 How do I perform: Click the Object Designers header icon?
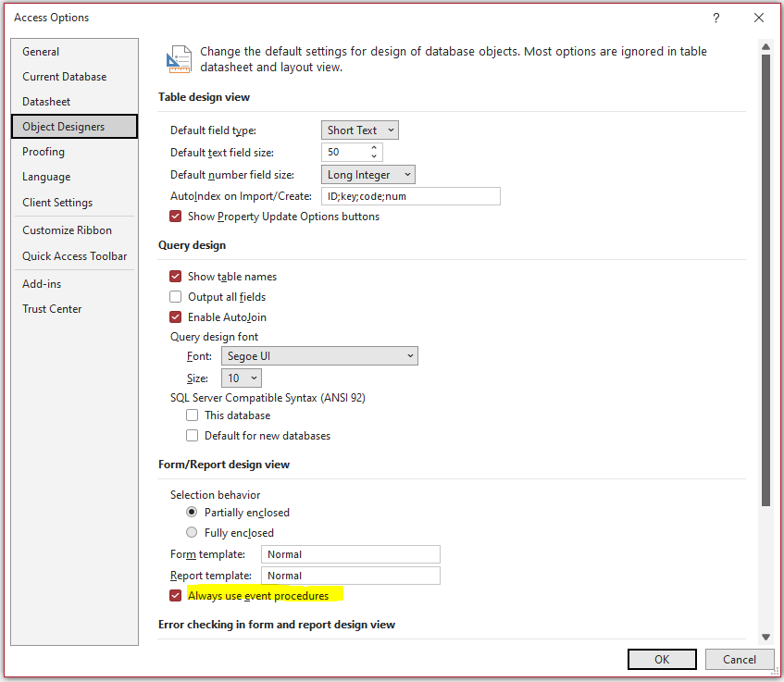[179, 59]
